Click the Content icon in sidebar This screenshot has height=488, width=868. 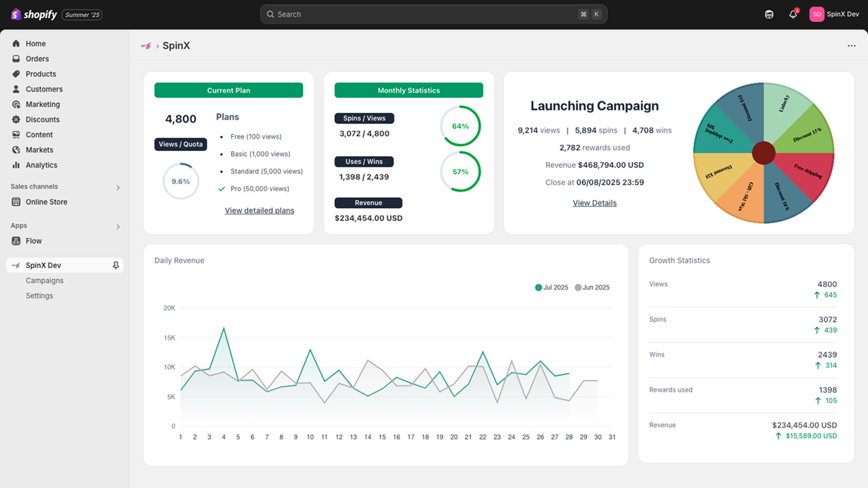(x=16, y=134)
